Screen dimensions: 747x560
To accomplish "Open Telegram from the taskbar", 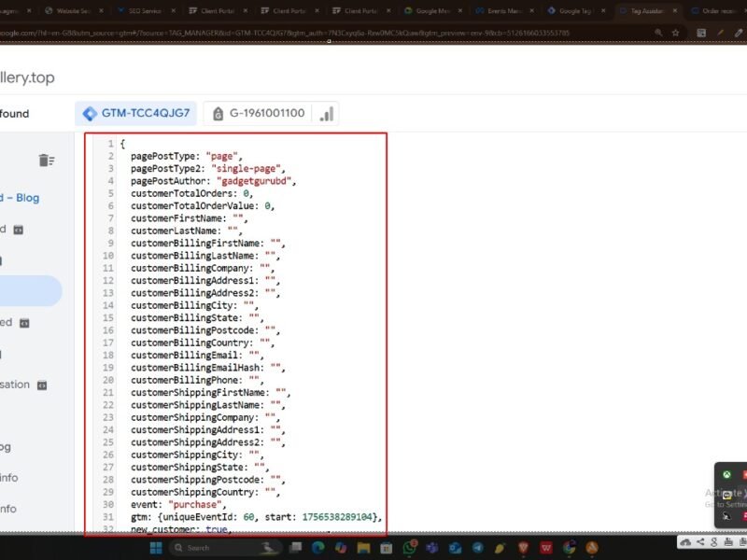I will (479, 548).
